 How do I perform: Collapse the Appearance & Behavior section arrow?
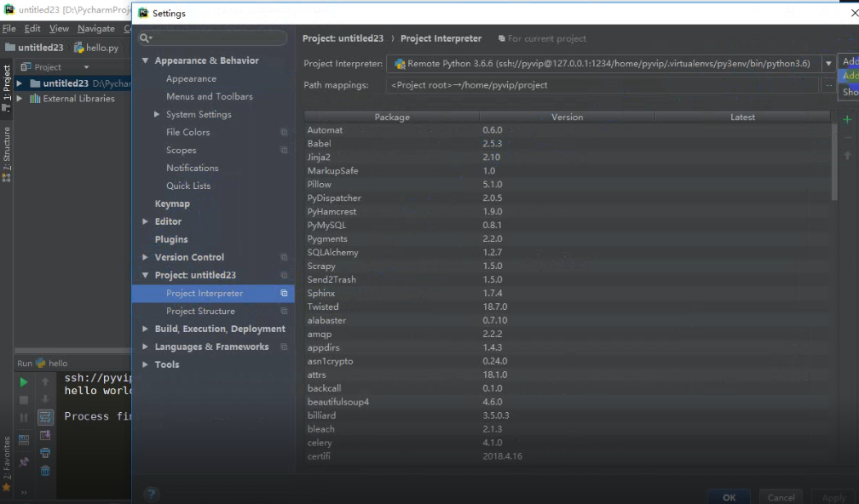pyautogui.click(x=145, y=60)
